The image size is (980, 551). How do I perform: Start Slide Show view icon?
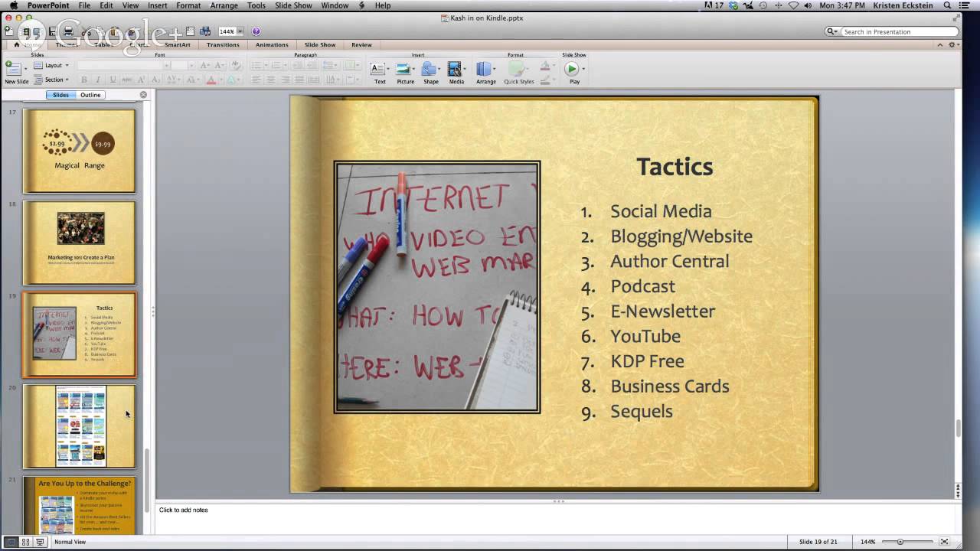coord(40,542)
